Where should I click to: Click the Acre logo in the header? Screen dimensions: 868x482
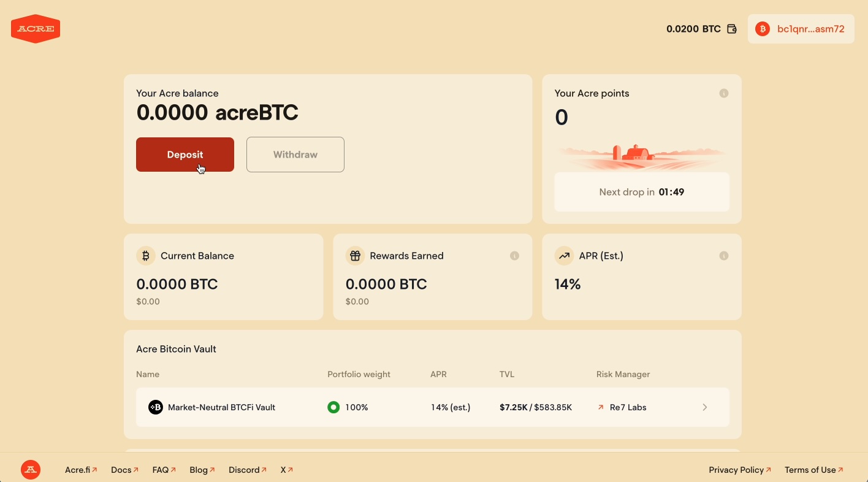[36, 29]
